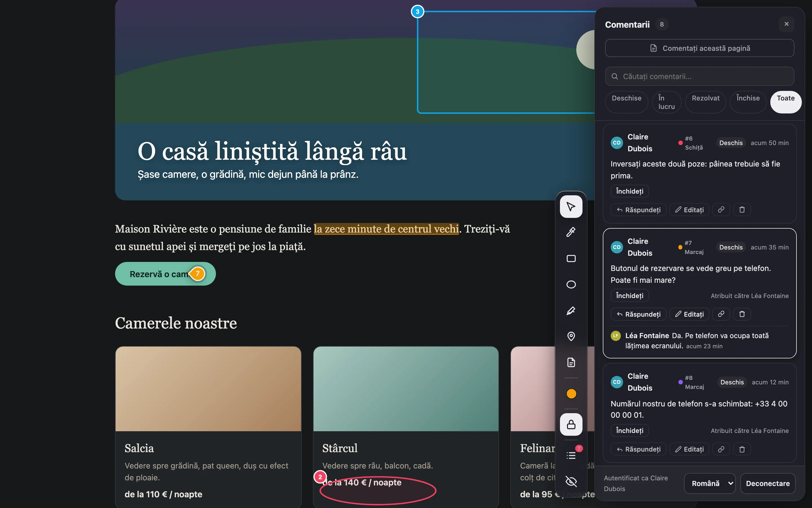Select the Toate filter

pos(785,102)
